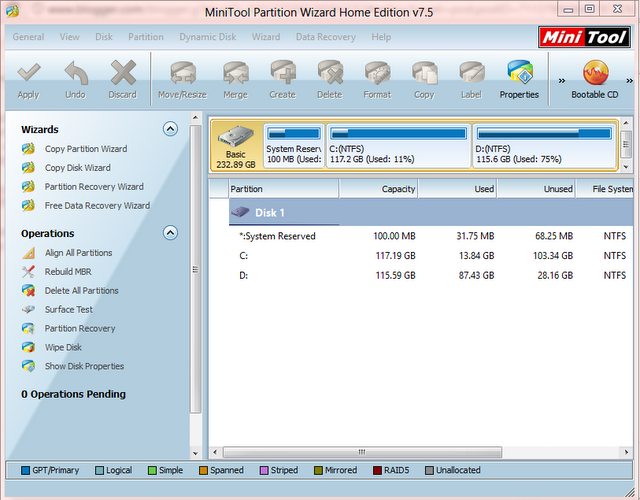Sort by the Used column header
This screenshot has width=640, height=500.
457,189
